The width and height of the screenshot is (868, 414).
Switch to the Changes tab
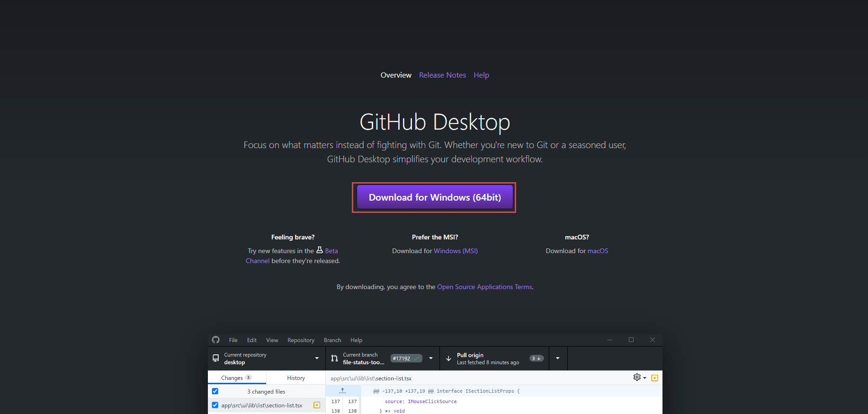point(237,378)
